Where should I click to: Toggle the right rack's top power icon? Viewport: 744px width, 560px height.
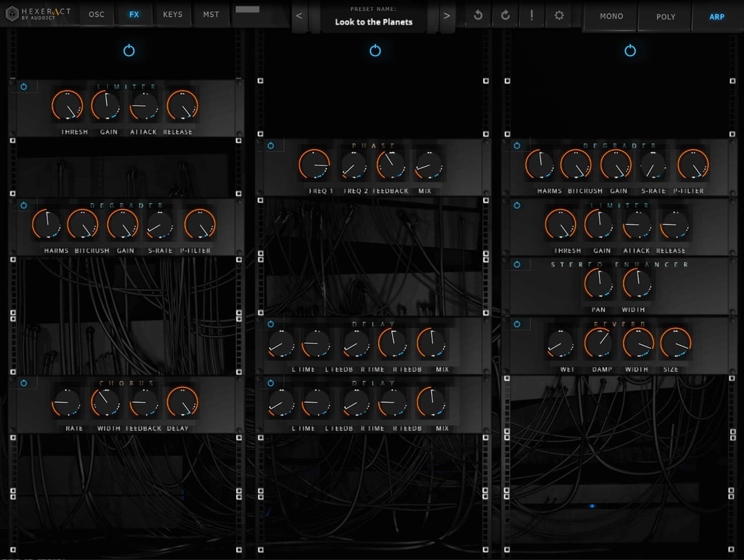pos(630,50)
